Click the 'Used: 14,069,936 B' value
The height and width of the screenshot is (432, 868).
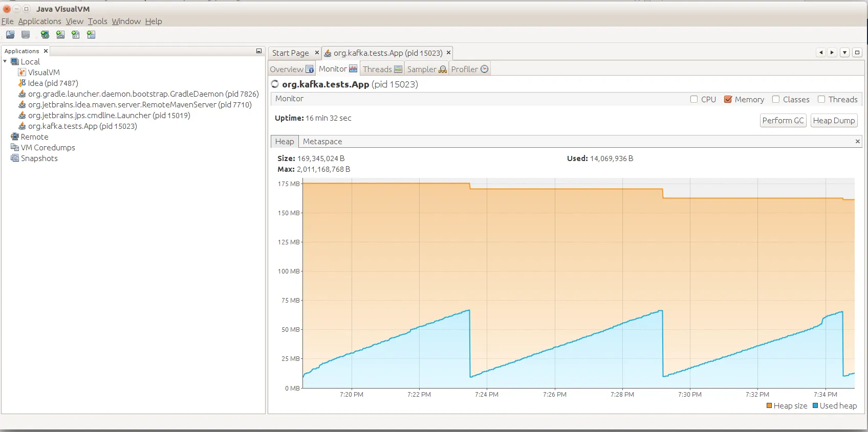click(x=600, y=158)
